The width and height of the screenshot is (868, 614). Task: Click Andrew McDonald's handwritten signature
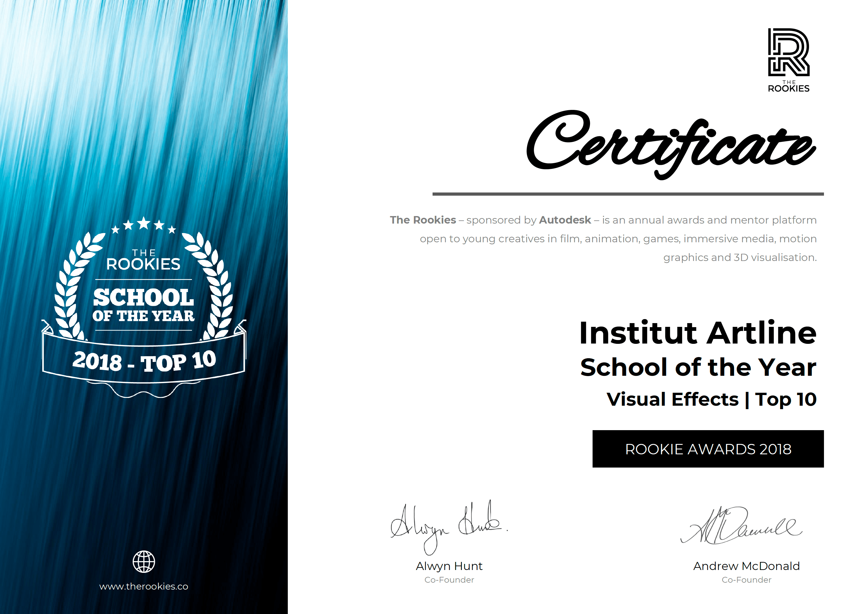(x=741, y=526)
